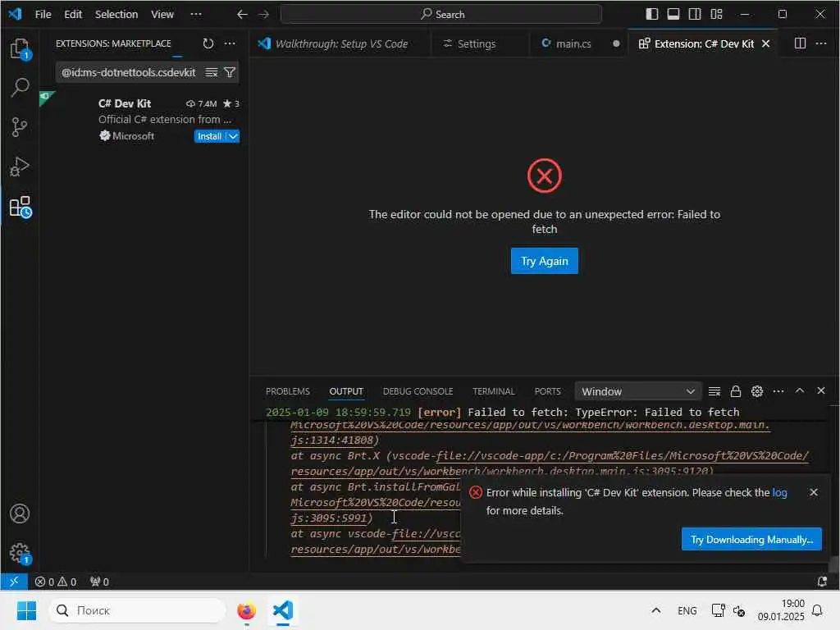Screen dimensions: 840x630
Task: Select the Window output channel dropdown
Action: click(x=638, y=391)
